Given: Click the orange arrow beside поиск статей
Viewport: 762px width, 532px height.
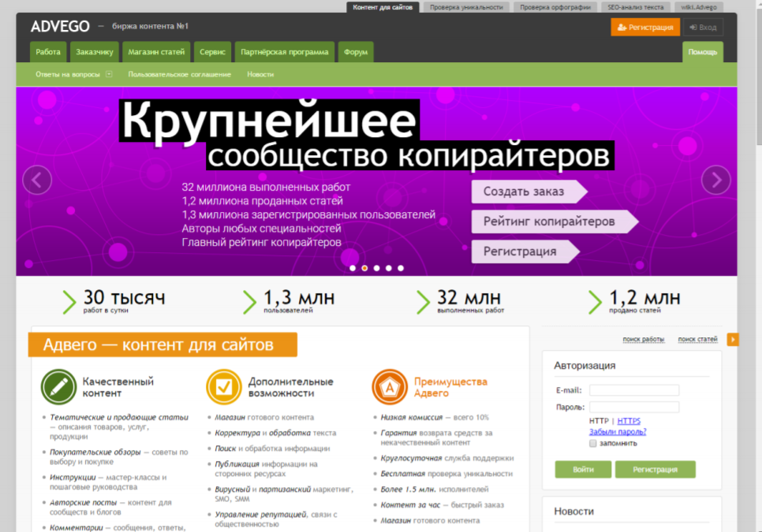Looking at the screenshot, I should [733, 339].
